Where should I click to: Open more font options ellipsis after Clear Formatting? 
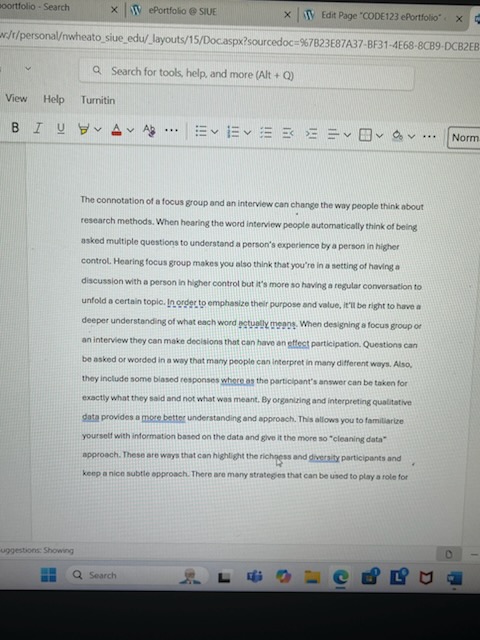[x=171, y=131]
